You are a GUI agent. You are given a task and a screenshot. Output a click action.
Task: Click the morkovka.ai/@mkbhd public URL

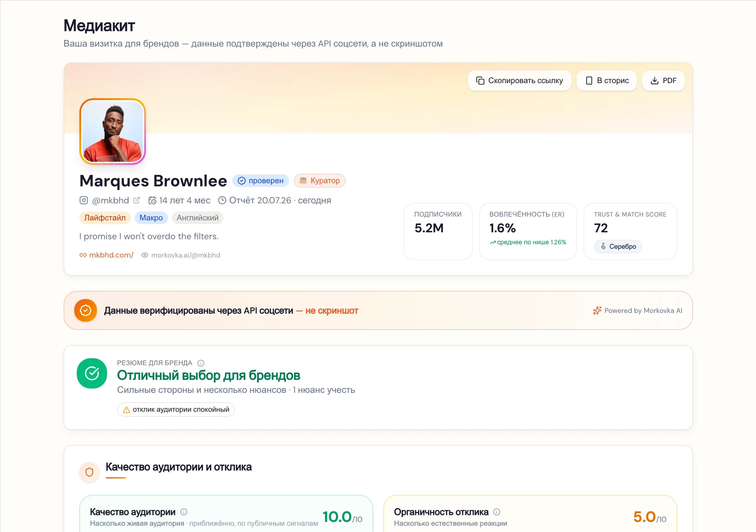coord(186,255)
